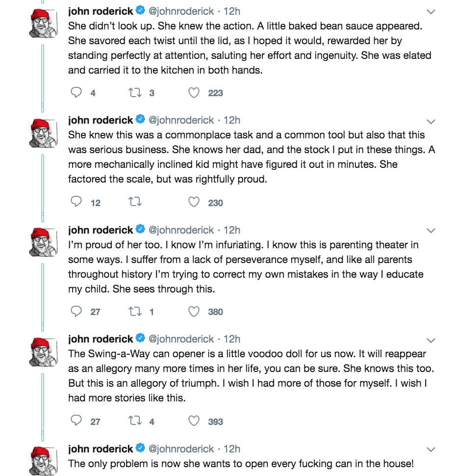Open the baked bean tweet's options chevron
The image size is (456, 476).
[431, 11]
